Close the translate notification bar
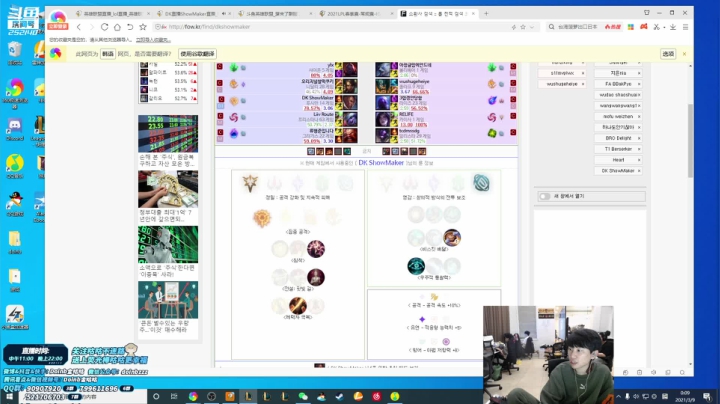 [684, 54]
